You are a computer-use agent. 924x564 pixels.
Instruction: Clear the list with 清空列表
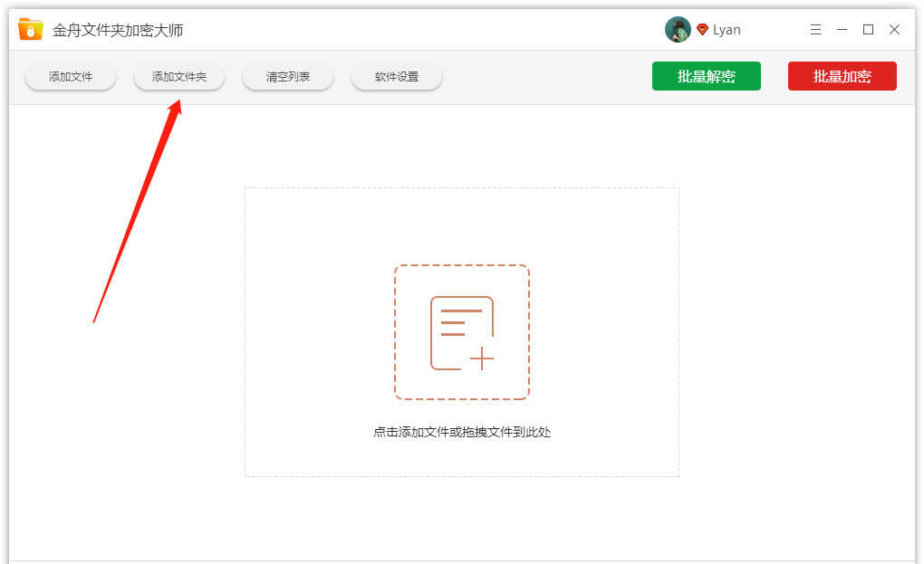pyautogui.click(x=288, y=77)
